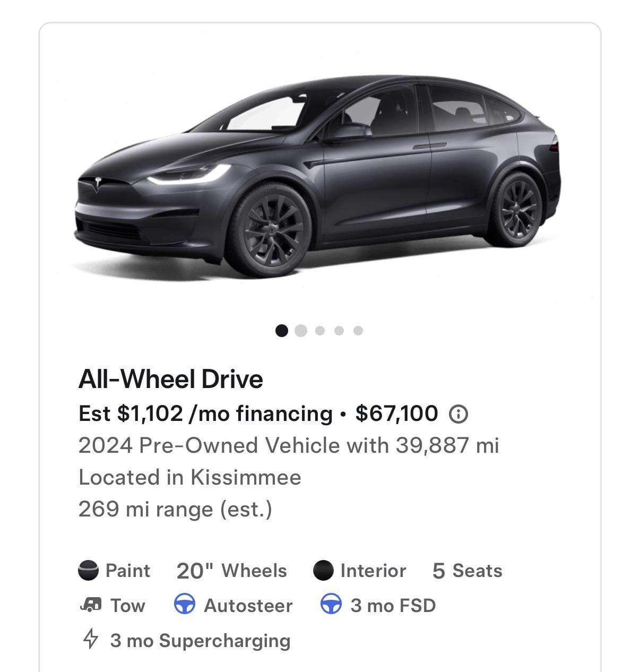Click the Tow trailer icon
The width and height of the screenshot is (640, 672).
[x=90, y=605]
